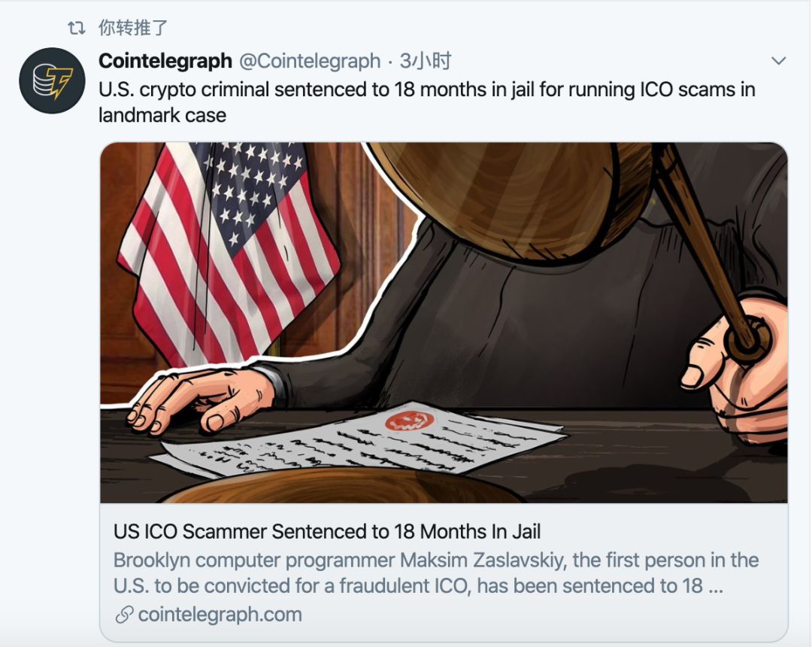Open 'US ICO Scammer Sentenced' card headline

(327, 532)
